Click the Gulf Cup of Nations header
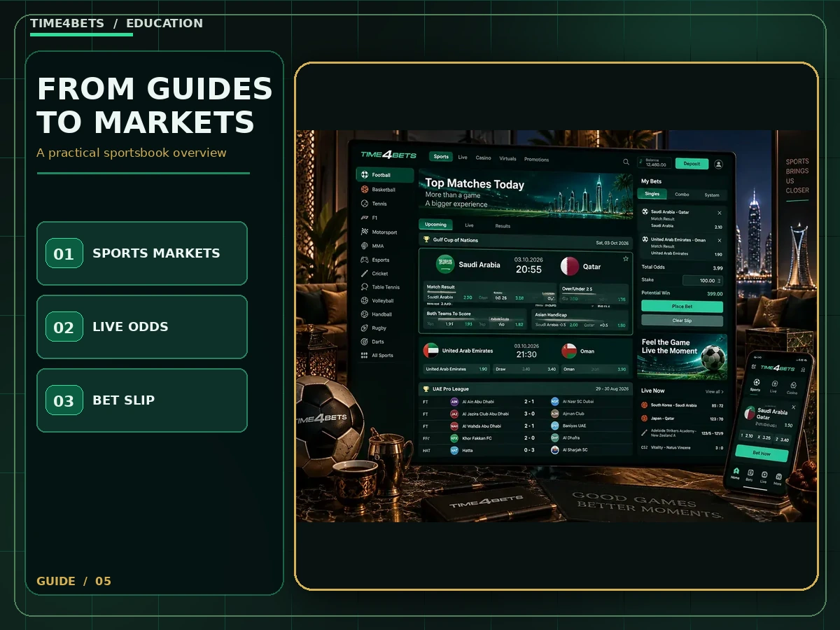Viewport: 840px width, 630px height. [x=525, y=240]
